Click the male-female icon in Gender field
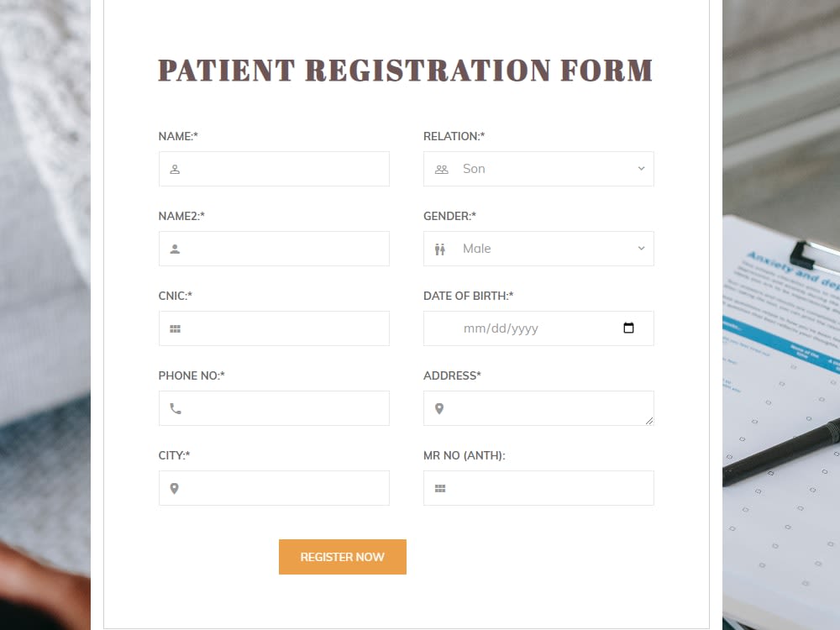840x630 pixels. 440,249
